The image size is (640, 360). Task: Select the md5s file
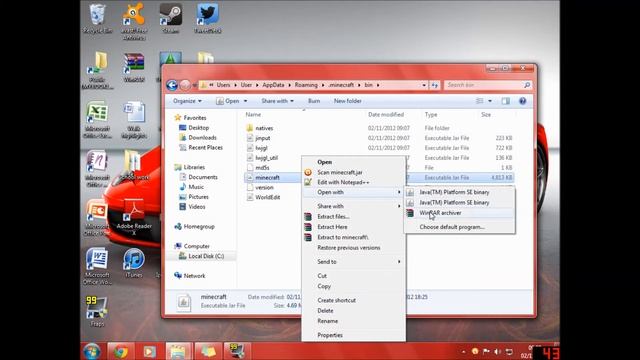point(262,168)
